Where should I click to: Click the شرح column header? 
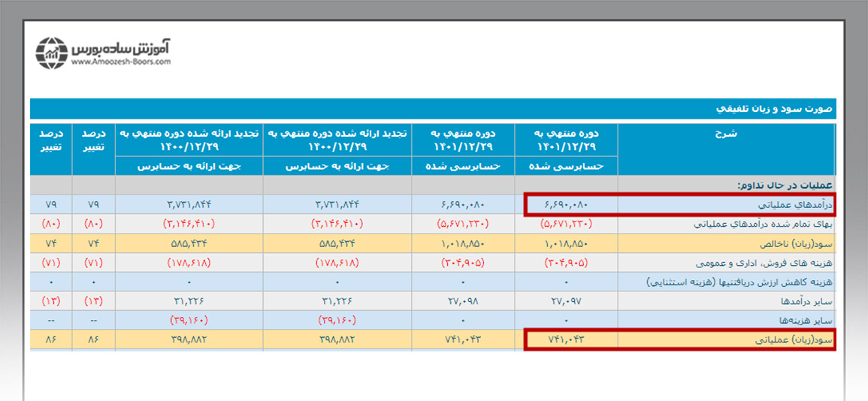point(726,134)
